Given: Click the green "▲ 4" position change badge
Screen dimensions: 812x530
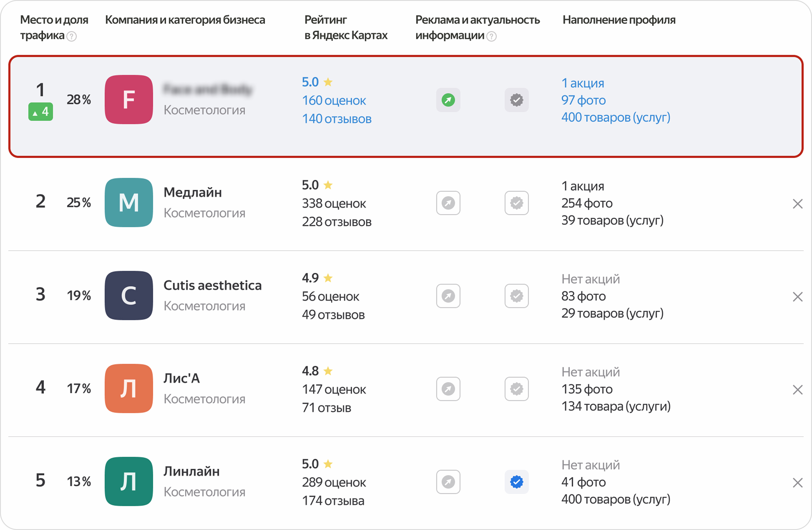Looking at the screenshot, I should pos(41,111).
